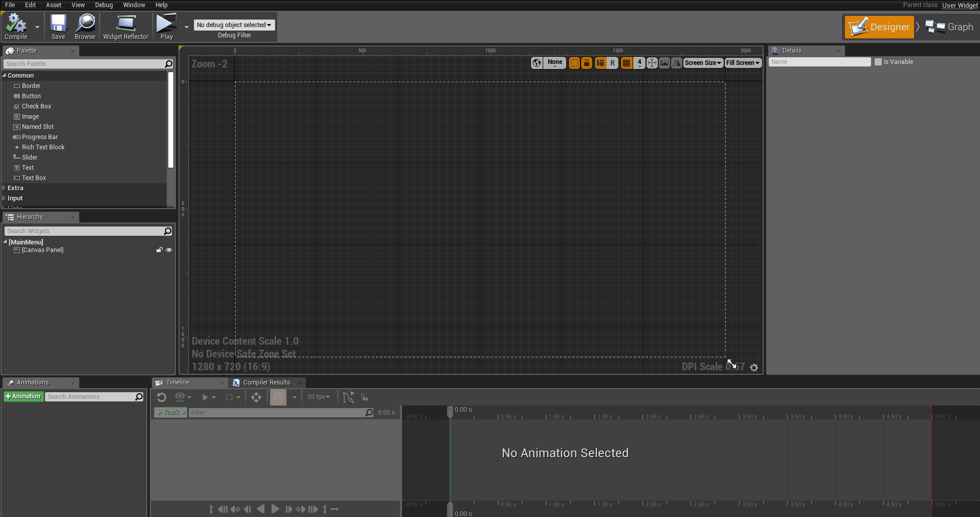Select the Compiler Results tab
Image resolution: width=980 pixels, height=517 pixels.
pos(266,383)
